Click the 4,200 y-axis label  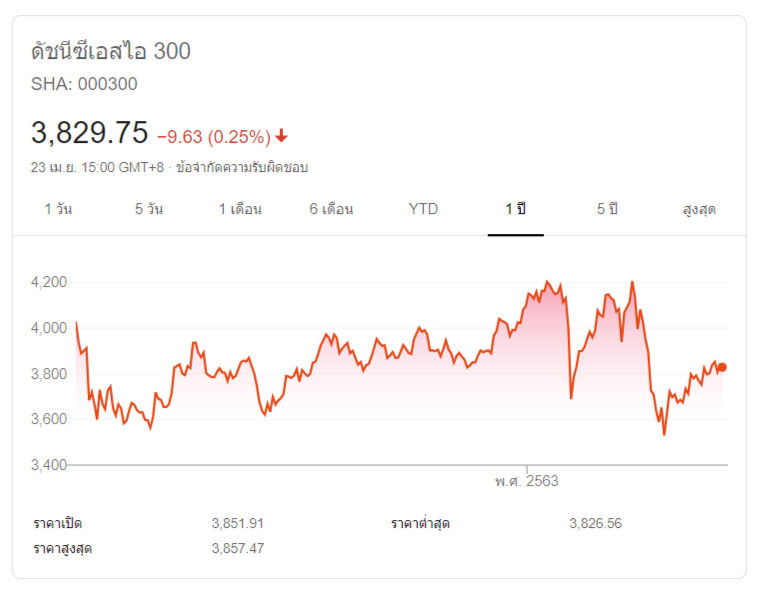pos(49,282)
